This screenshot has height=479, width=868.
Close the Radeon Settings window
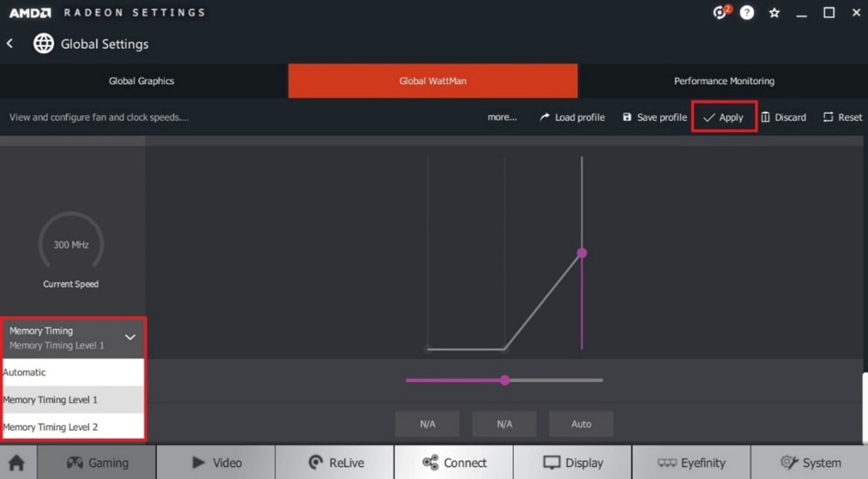(x=856, y=13)
